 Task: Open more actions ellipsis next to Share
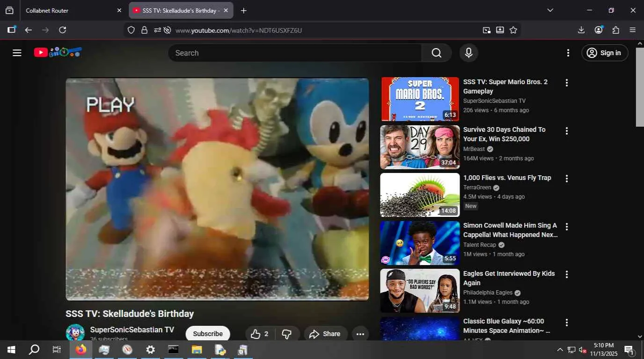(360, 334)
